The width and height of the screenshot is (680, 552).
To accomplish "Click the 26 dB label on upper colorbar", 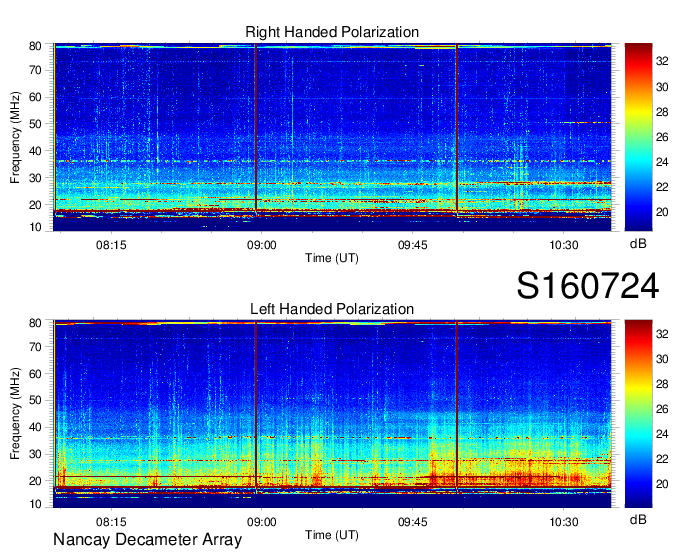I will click(662, 137).
